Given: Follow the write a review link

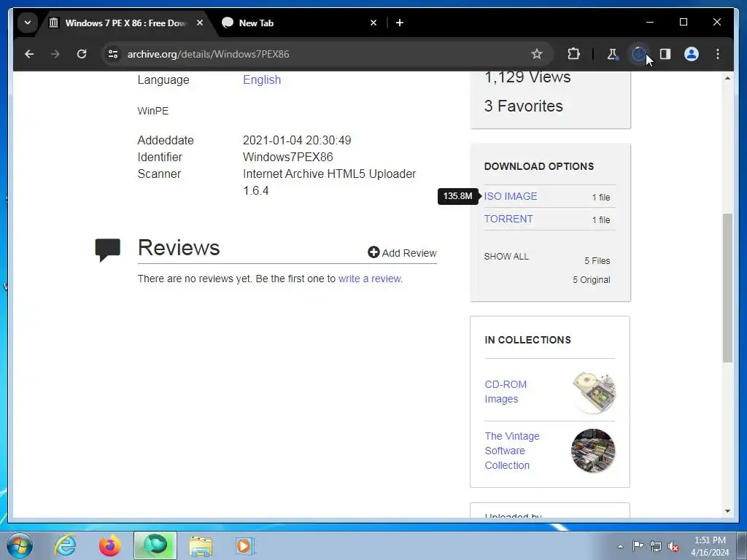Looking at the screenshot, I should point(370,279).
